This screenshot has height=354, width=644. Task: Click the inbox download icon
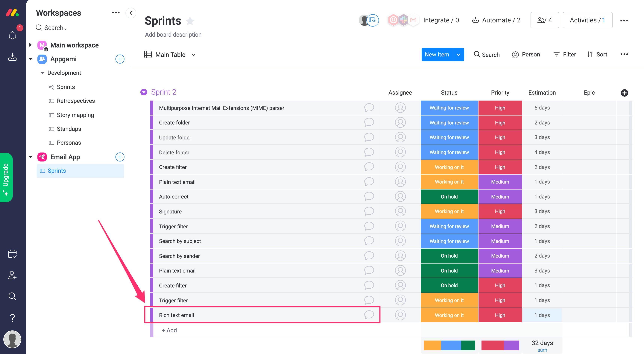coord(12,57)
